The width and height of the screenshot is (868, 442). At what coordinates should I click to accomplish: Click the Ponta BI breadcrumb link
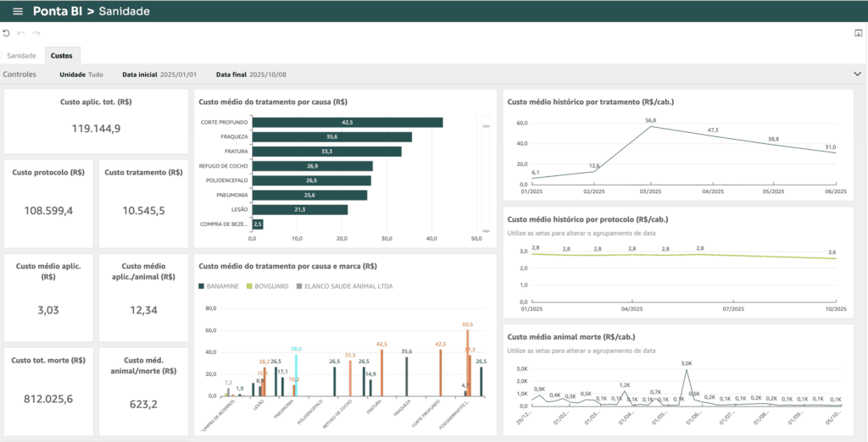[x=58, y=12]
